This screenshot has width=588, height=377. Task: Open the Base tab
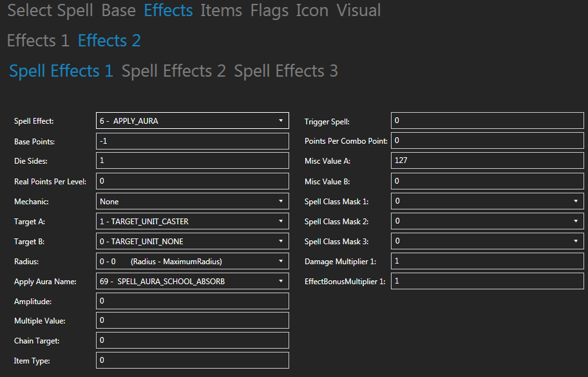[119, 10]
